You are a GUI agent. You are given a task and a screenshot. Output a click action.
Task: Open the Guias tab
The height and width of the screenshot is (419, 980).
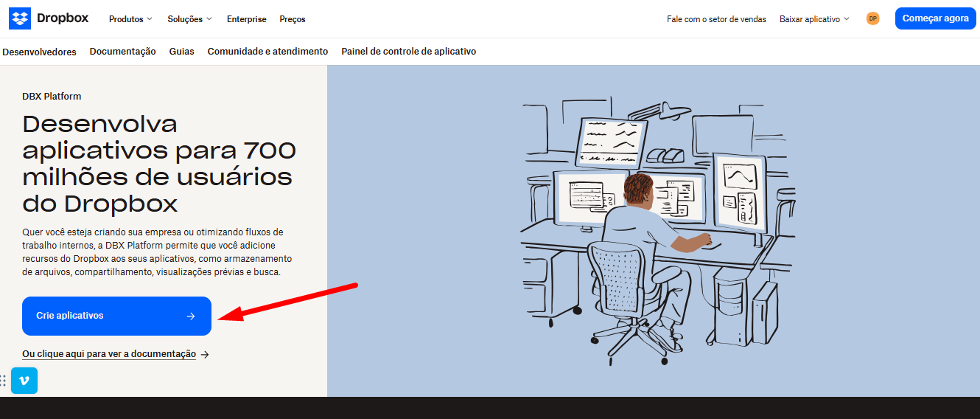[x=182, y=52]
